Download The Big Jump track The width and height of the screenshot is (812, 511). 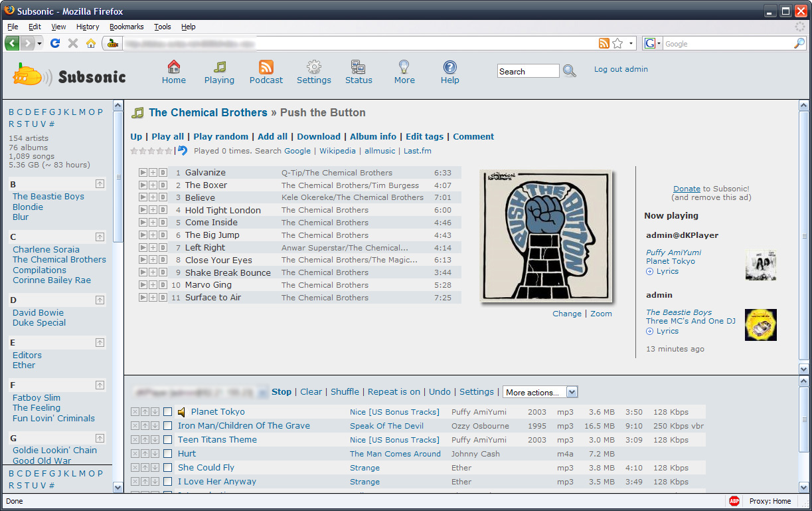tap(163, 235)
